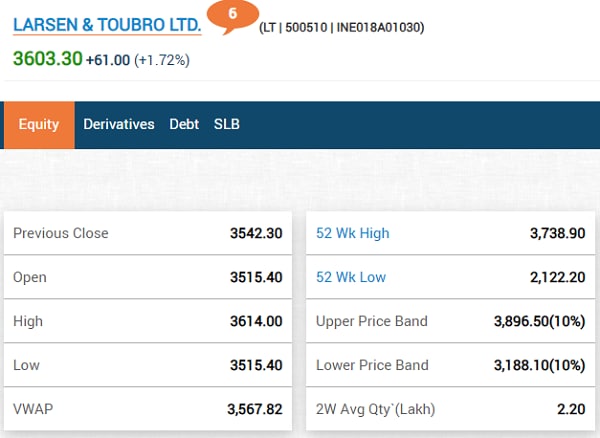Screen dimensions: 600x438
Task: Select the Upper Price Band label
Action: click(372, 321)
